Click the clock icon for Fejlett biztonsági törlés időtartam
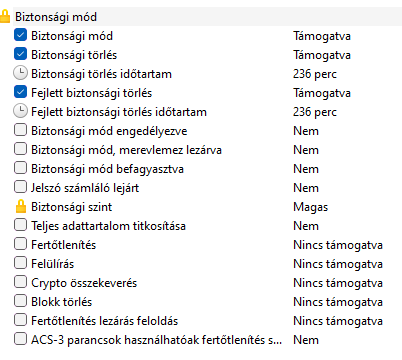Viewport: 402px width, 360px height. pos(20,111)
